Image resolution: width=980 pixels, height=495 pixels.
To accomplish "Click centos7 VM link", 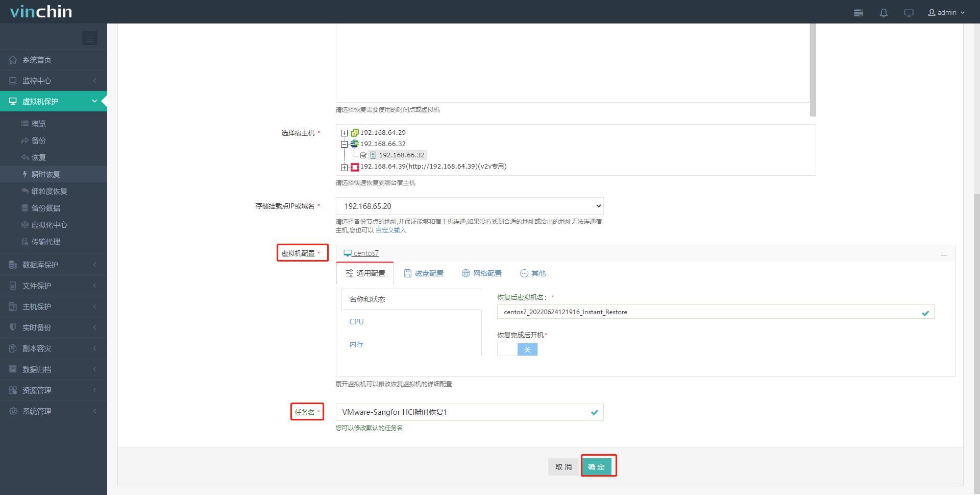I will tap(361, 253).
